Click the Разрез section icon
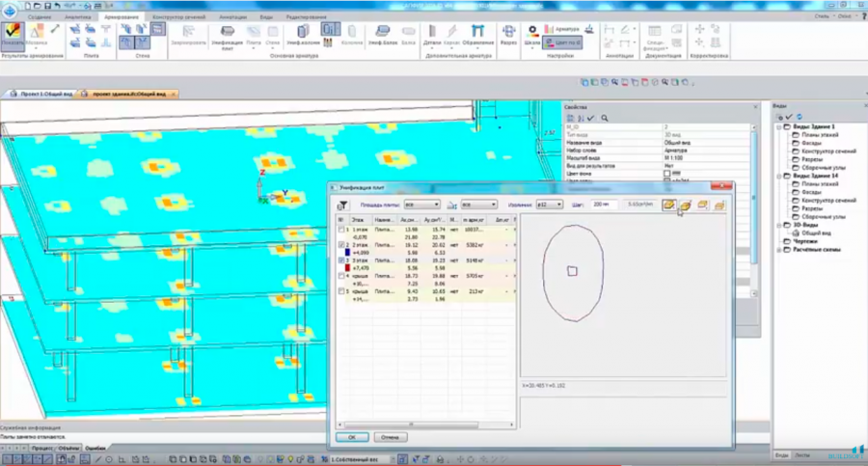868x466 pixels. (x=508, y=35)
